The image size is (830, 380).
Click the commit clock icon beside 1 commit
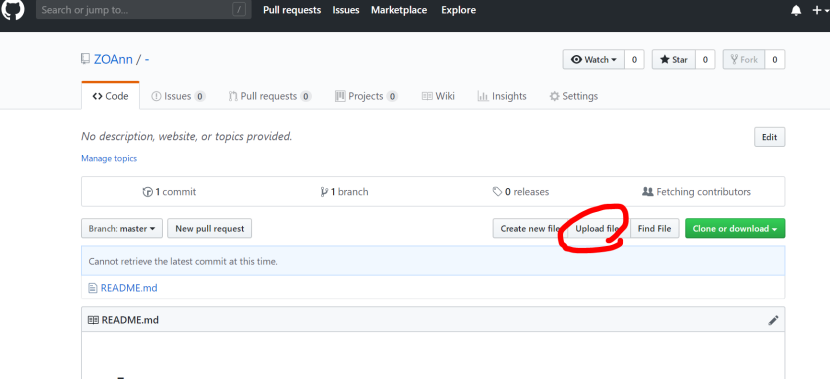point(148,192)
